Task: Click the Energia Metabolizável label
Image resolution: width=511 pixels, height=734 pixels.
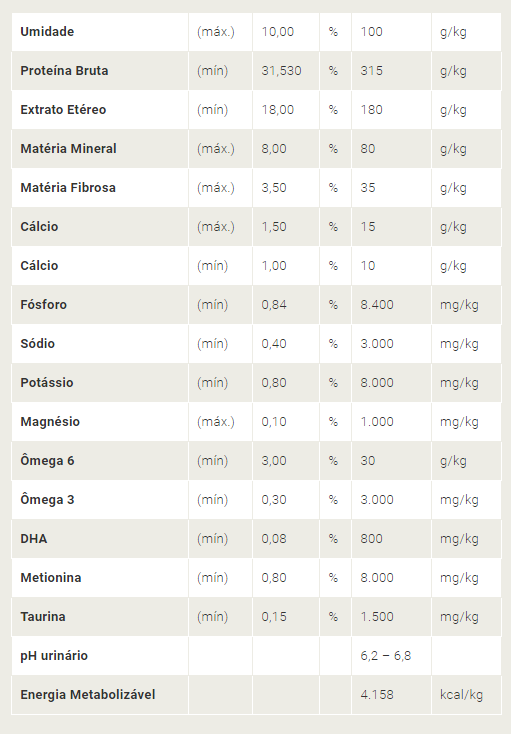Action: coord(88,695)
